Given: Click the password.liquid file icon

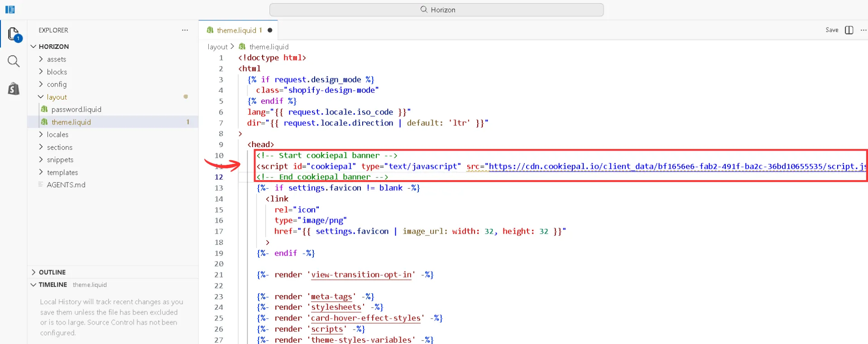Looking at the screenshot, I should click(x=44, y=109).
